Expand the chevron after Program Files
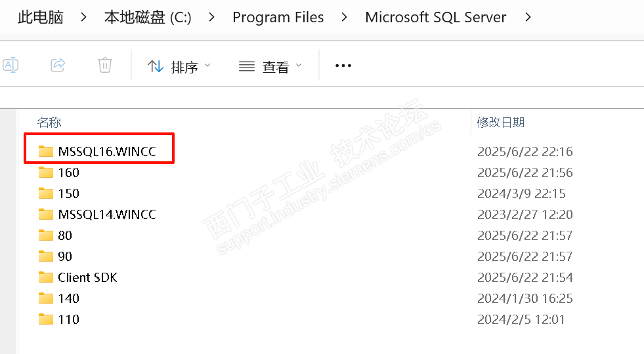 coord(345,18)
